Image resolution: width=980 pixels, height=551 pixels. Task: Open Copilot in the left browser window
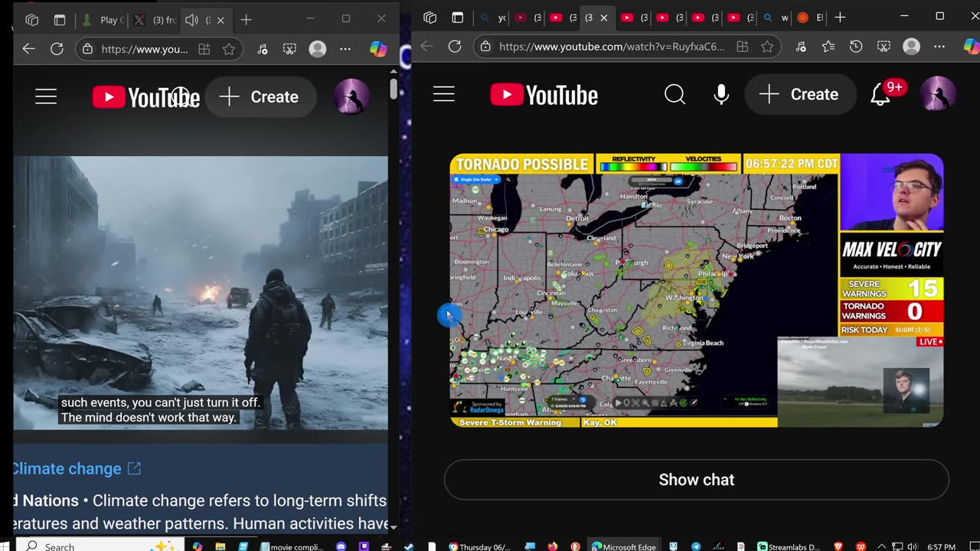pyautogui.click(x=378, y=49)
